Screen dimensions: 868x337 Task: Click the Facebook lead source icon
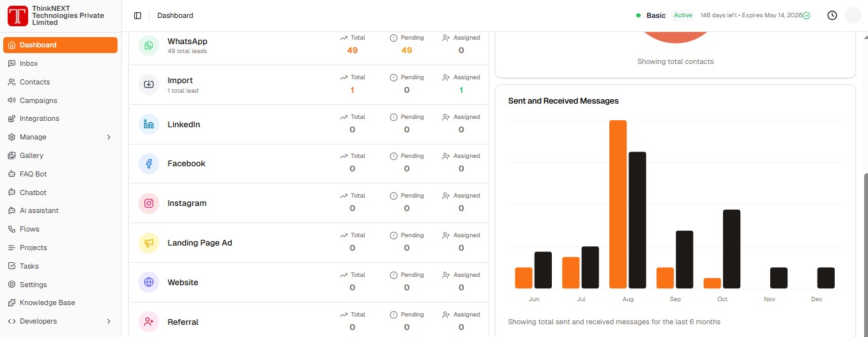click(x=149, y=164)
